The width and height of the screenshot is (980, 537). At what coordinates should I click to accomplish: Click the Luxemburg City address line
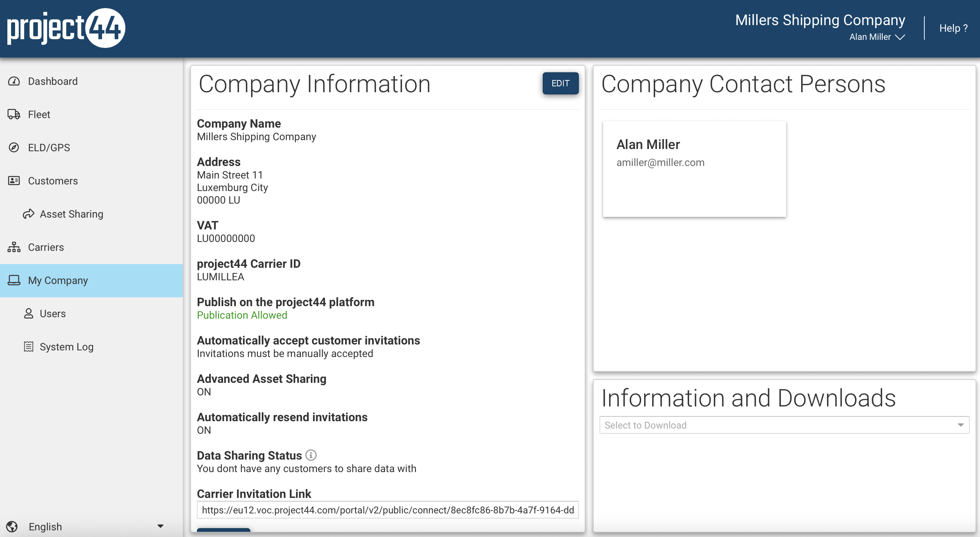pos(232,187)
